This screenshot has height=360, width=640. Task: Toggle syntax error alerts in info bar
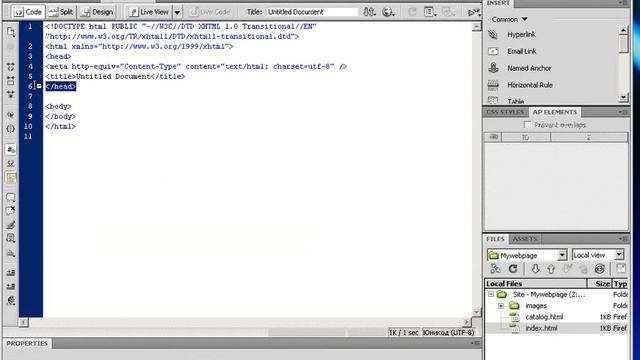pyautogui.click(x=11, y=178)
